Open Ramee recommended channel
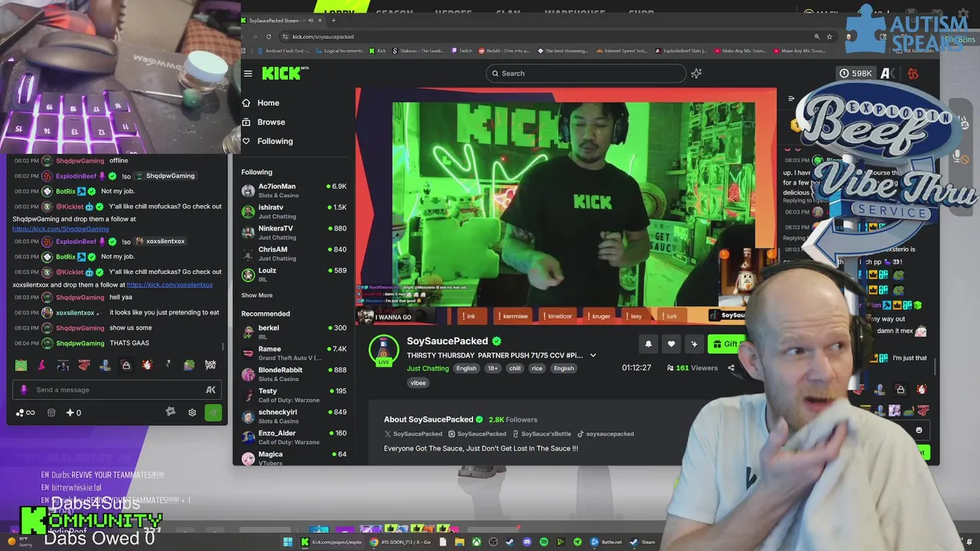 (294, 353)
